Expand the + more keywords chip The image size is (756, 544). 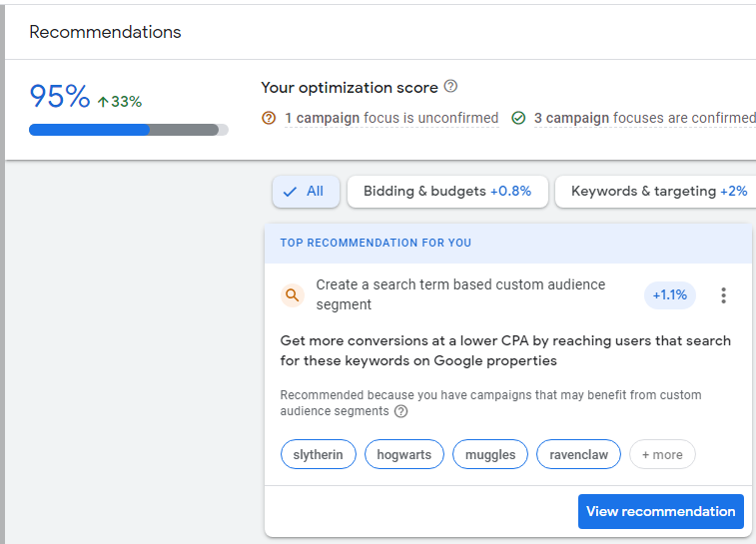(x=662, y=454)
